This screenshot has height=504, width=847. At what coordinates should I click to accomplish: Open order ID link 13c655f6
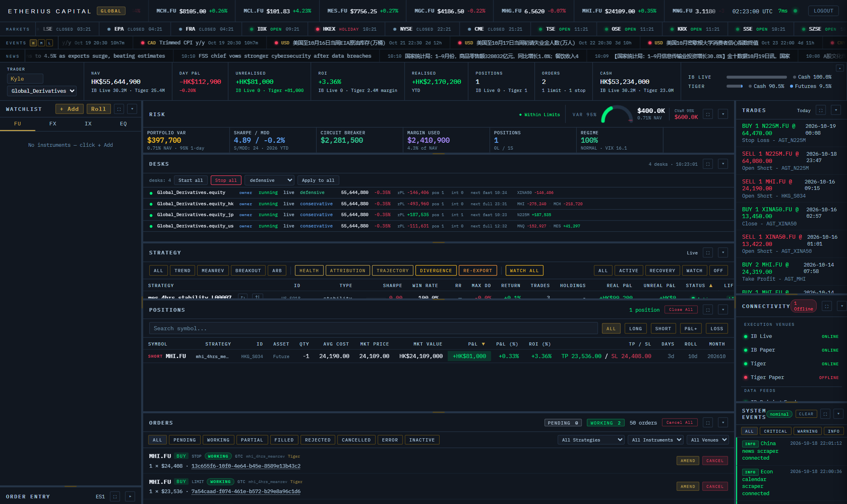tap(246, 466)
